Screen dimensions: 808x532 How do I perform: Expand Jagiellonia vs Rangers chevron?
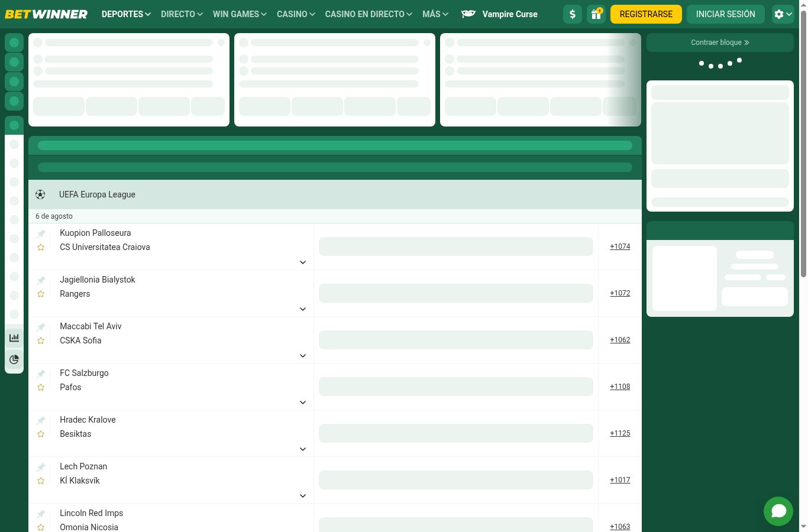(303, 309)
